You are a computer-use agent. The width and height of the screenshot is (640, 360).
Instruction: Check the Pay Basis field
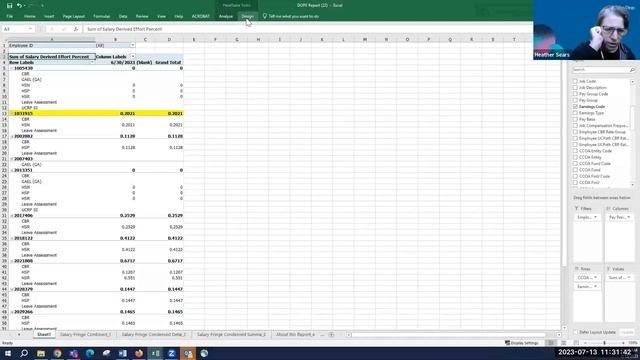coord(575,119)
